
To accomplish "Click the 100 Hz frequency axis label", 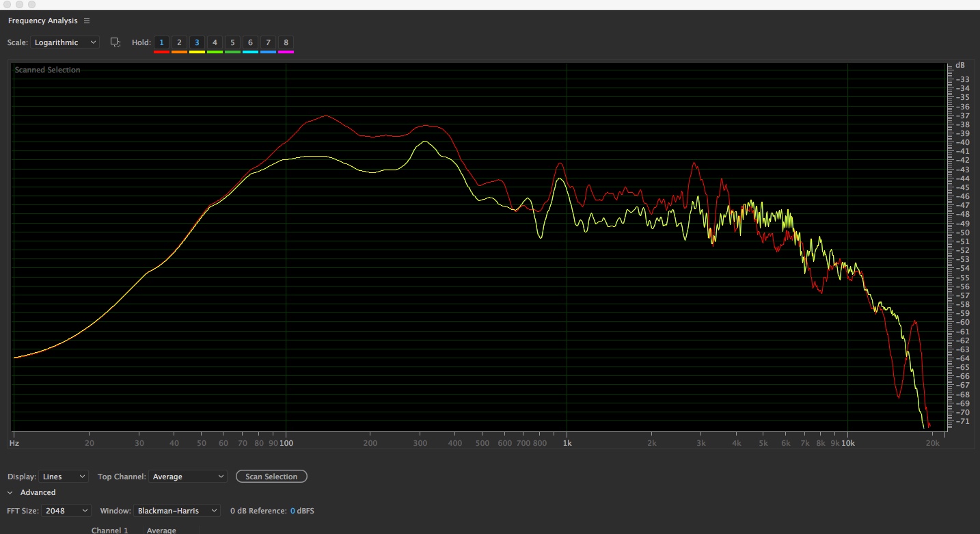I will pyautogui.click(x=286, y=443).
